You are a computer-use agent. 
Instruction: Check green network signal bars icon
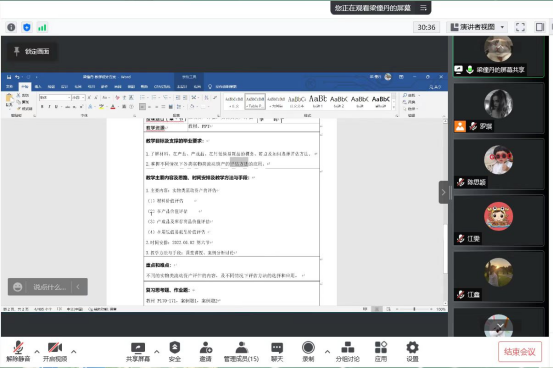coord(42,27)
